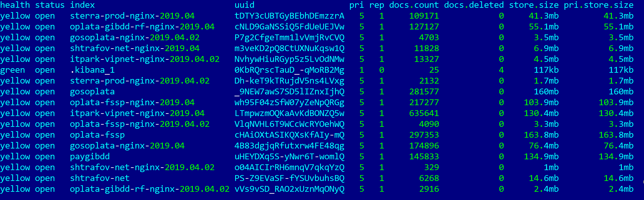
Task: Click index name oplata-fssp-nginx-2019.04
Action: (x=132, y=103)
